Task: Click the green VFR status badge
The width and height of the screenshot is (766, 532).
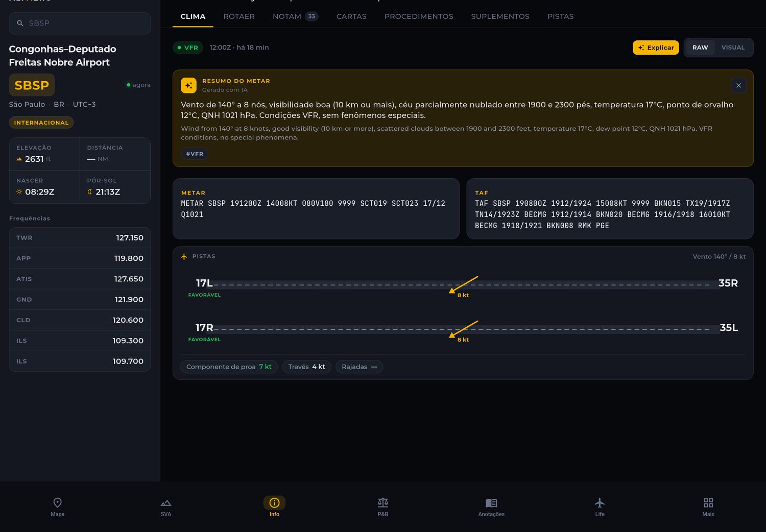Action: [x=188, y=47]
